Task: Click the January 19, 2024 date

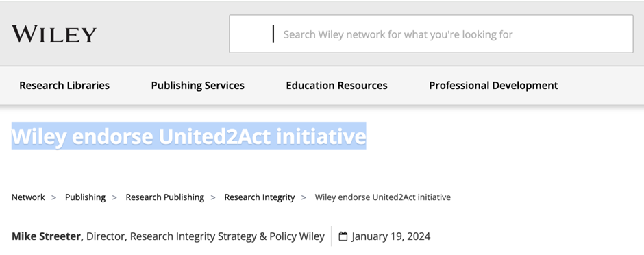Action: 391,236
